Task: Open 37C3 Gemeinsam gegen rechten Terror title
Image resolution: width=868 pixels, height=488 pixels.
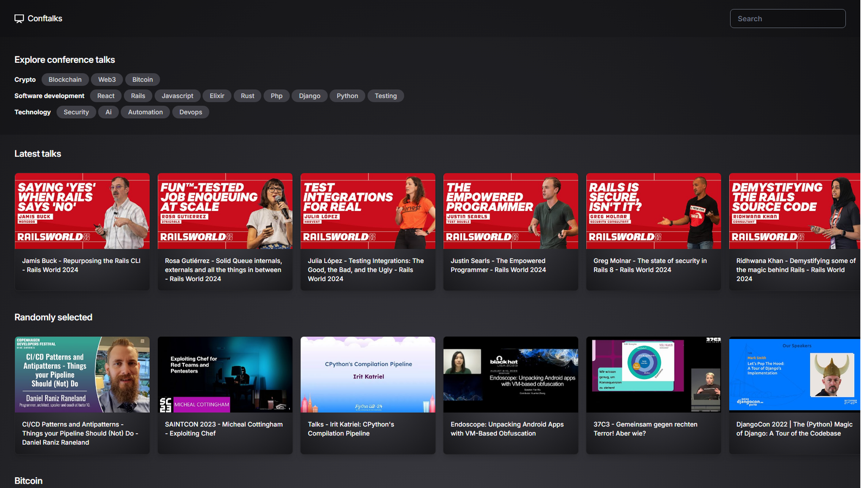Action: click(x=646, y=429)
